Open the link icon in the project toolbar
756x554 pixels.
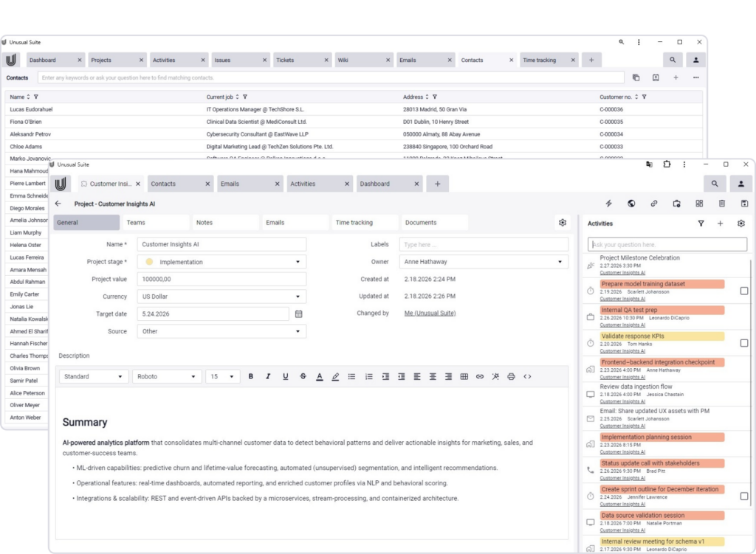(653, 204)
